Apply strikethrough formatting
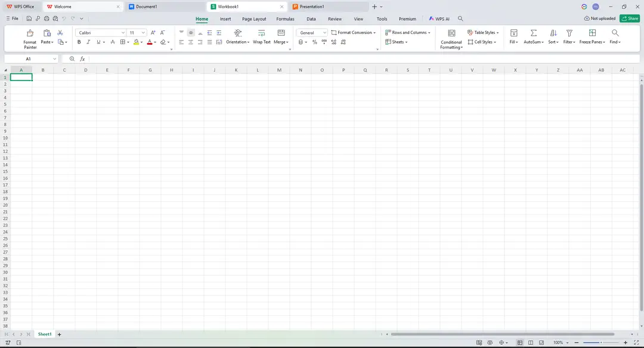 click(113, 42)
